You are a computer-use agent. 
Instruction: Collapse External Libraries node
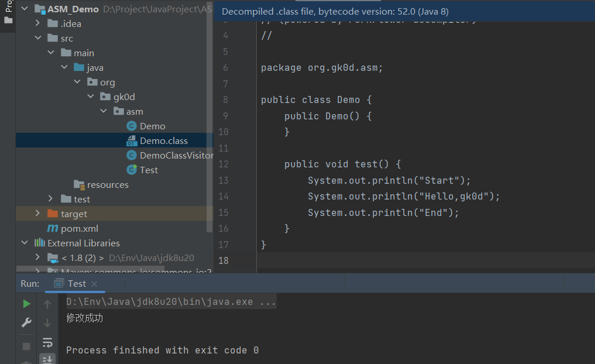pos(25,242)
